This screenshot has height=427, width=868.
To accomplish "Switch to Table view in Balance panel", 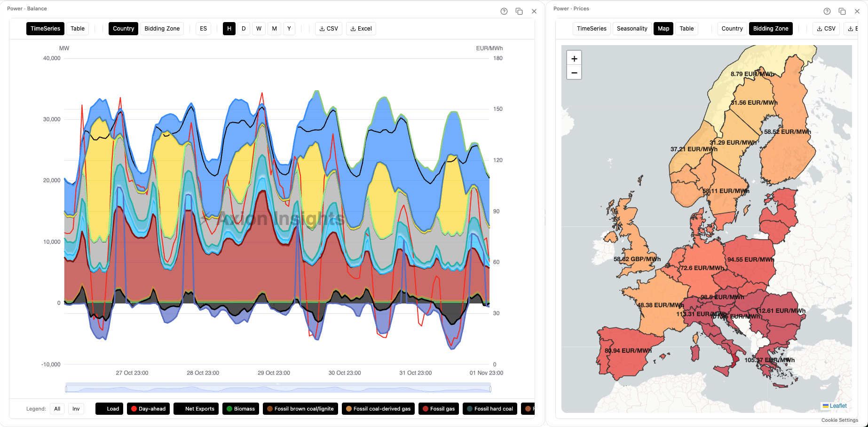I will (x=77, y=29).
